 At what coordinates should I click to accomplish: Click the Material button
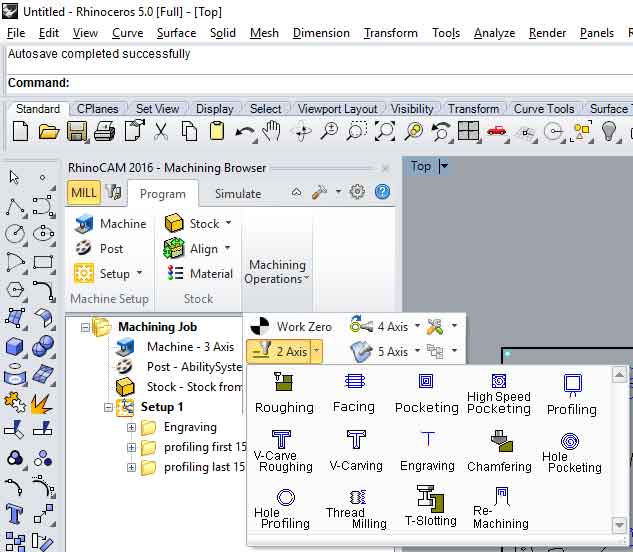(x=200, y=274)
